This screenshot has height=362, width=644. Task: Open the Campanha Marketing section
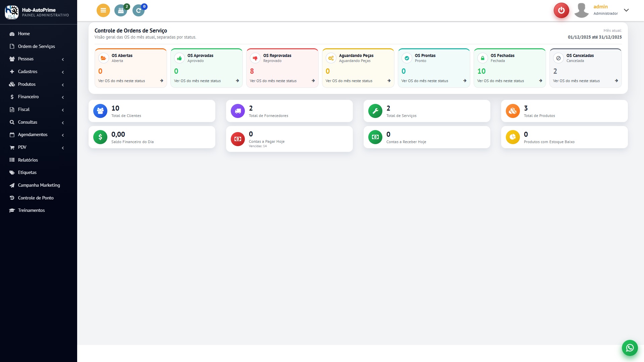click(x=39, y=185)
